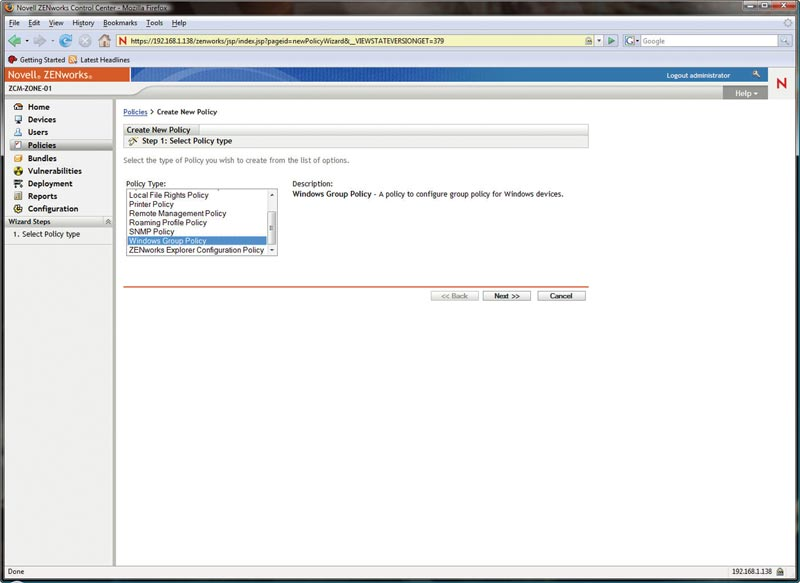Click the Google search engine icon
The height and width of the screenshot is (583, 800).
click(629, 41)
